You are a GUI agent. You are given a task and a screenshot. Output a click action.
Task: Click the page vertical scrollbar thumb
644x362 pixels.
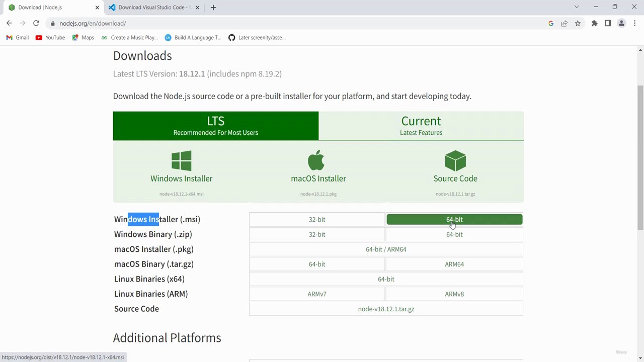pos(640,157)
